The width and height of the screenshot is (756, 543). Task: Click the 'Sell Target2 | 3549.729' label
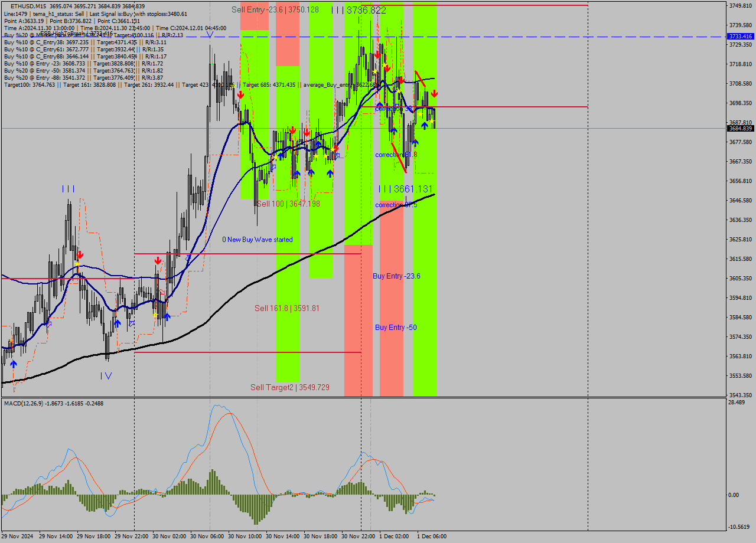point(290,387)
